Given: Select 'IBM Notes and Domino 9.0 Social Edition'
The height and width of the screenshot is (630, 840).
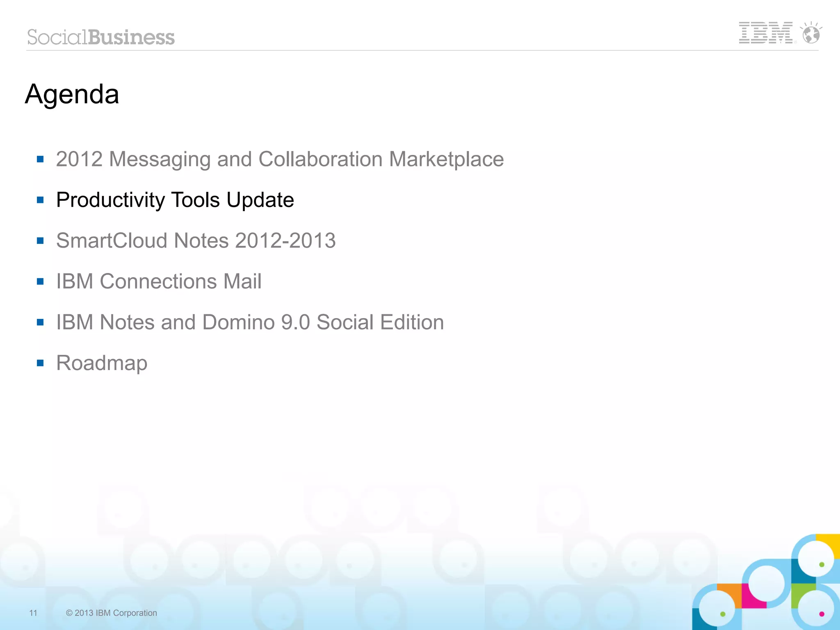Looking at the screenshot, I should (250, 322).
